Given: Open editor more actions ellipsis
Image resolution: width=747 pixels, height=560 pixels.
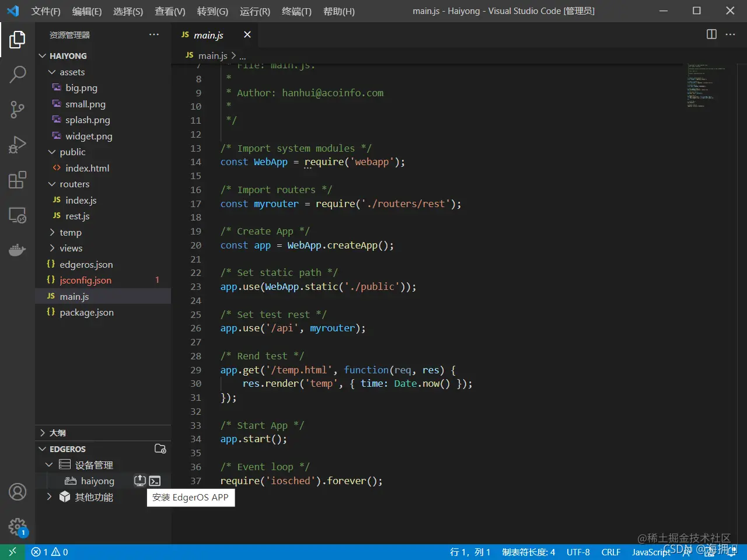Looking at the screenshot, I should (x=730, y=34).
